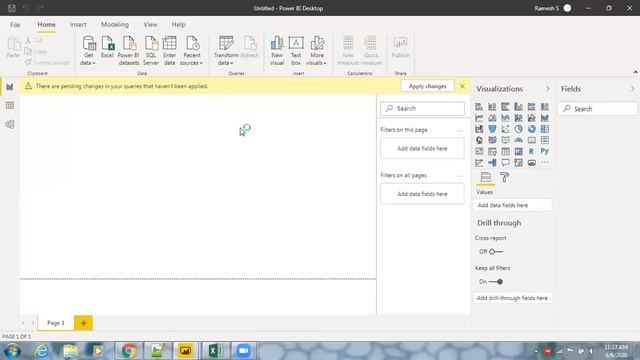Select the Python visual

point(544,151)
